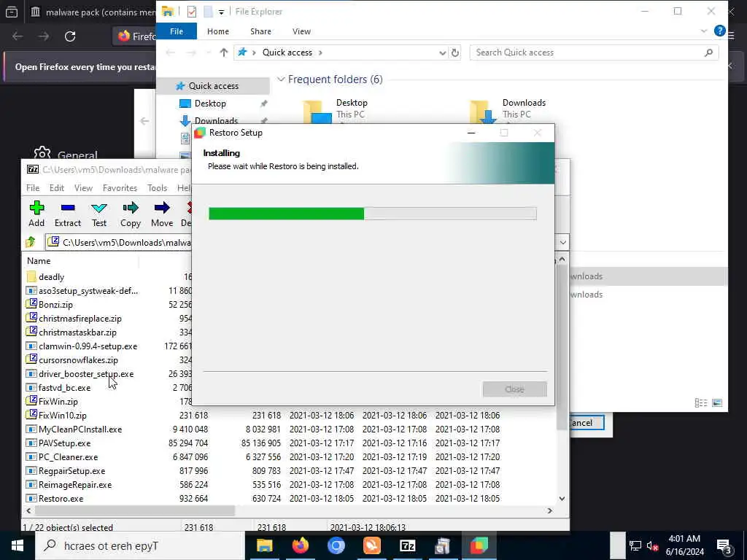Select Restoro.exe in the file list
The height and width of the screenshot is (560, 747).
click(61, 498)
